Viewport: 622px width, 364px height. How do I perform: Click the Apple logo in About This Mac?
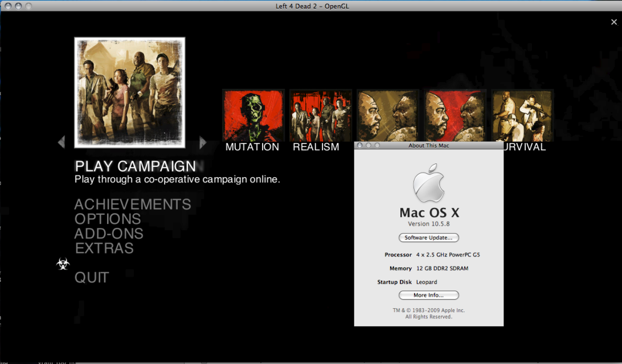pos(428,183)
